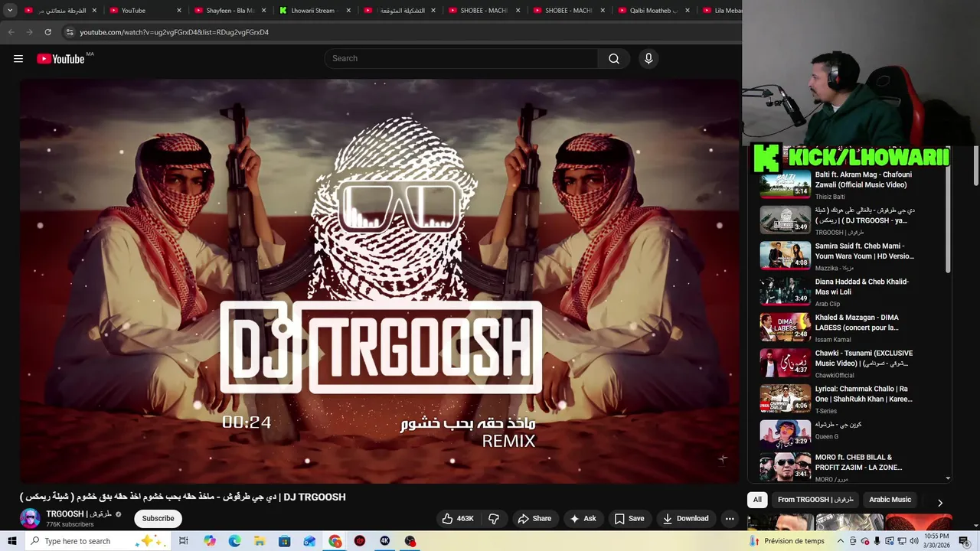Open TRGOOSH channel name link

[79, 514]
